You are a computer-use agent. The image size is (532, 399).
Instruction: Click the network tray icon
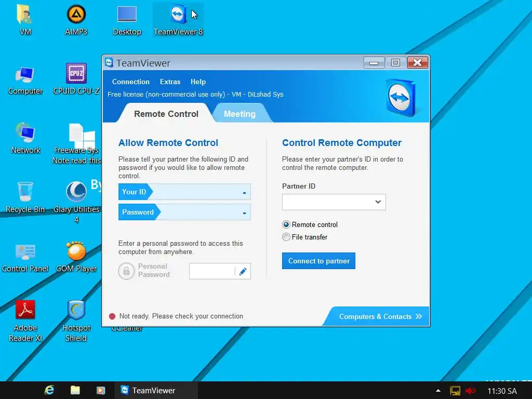[x=455, y=391]
